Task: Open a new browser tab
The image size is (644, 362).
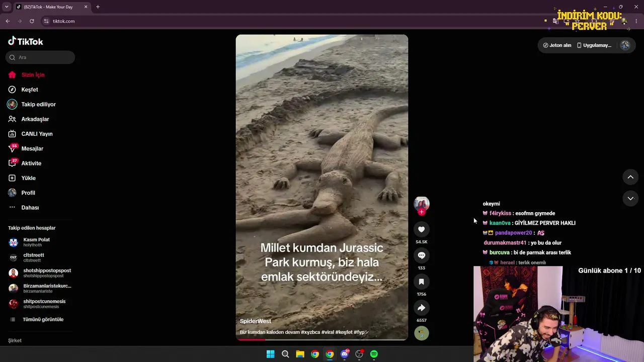Action: [98, 7]
